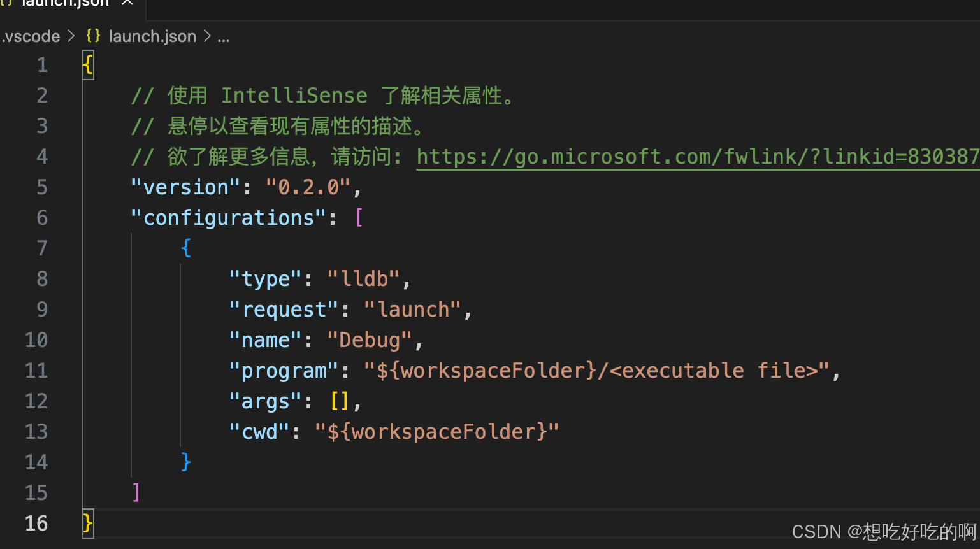Click line number 16 in the gutter
Image resolution: width=980 pixels, height=549 pixels.
pos(36,524)
